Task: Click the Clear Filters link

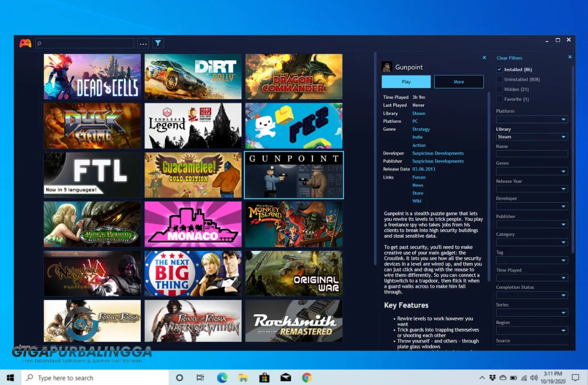Action: 509,58
